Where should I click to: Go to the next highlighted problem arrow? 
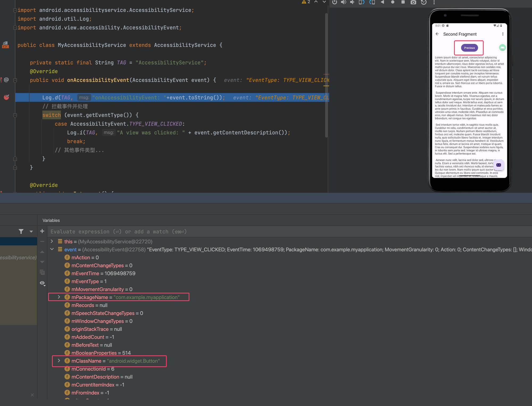(x=324, y=2)
